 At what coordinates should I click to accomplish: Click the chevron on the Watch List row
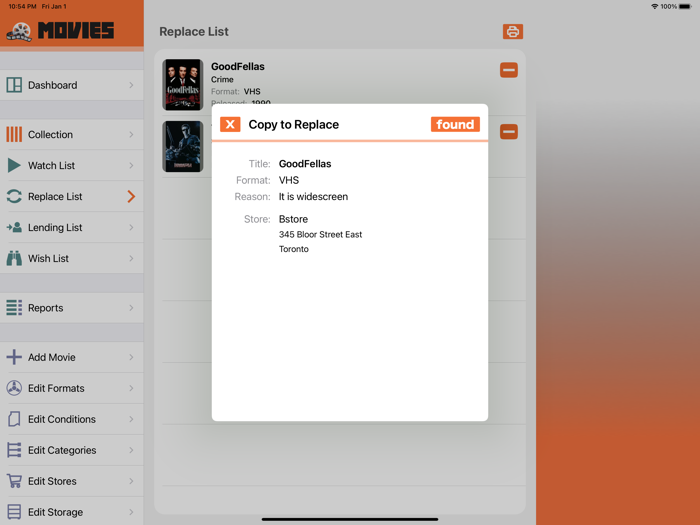point(131,165)
